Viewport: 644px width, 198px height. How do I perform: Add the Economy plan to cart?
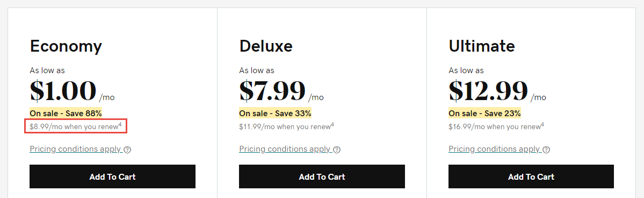coord(113,176)
